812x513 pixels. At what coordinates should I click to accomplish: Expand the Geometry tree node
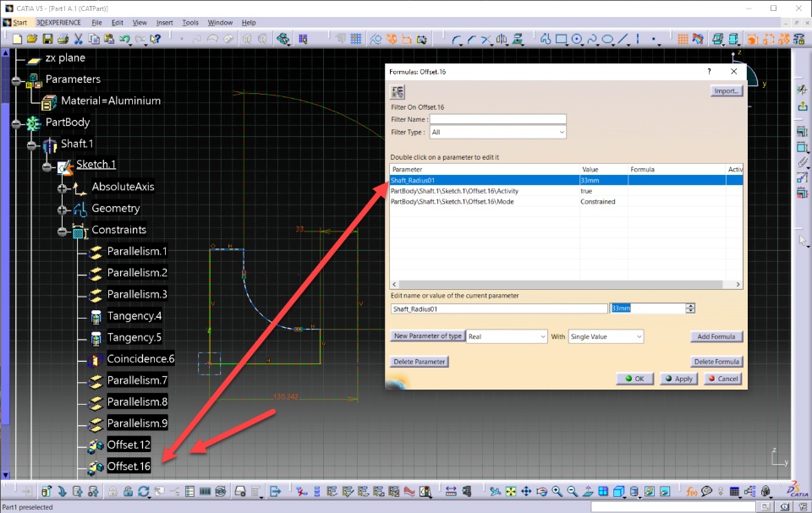(x=63, y=210)
